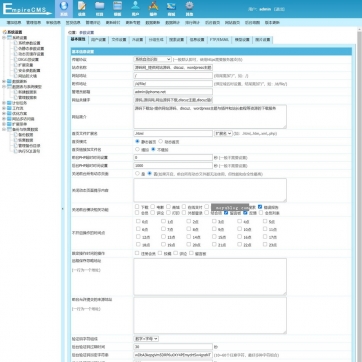Select the 动态首页 radio button
The image size is (362, 362).
click(161, 142)
